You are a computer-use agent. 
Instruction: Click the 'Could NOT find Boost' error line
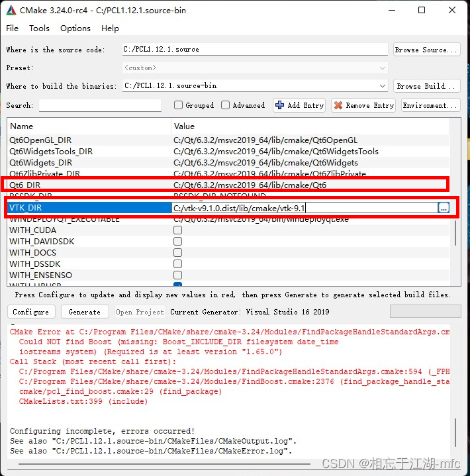coord(179,342)
